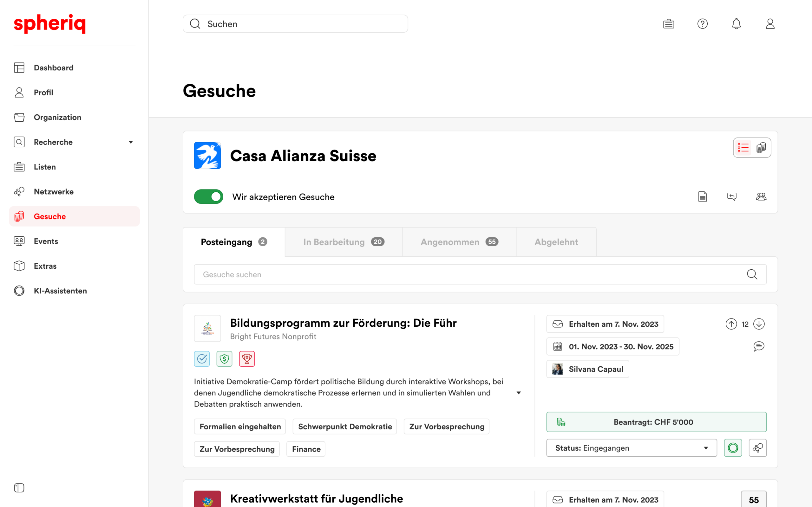Screen dimensions: 812x507
Task: Click the upvote arrow on first request
Action: pos(731,324)
